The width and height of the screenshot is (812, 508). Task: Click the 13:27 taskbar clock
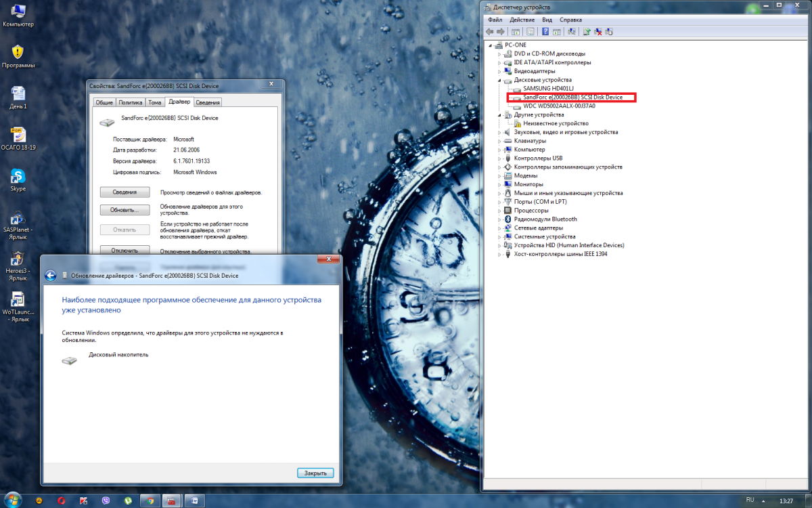pos(786,501)
